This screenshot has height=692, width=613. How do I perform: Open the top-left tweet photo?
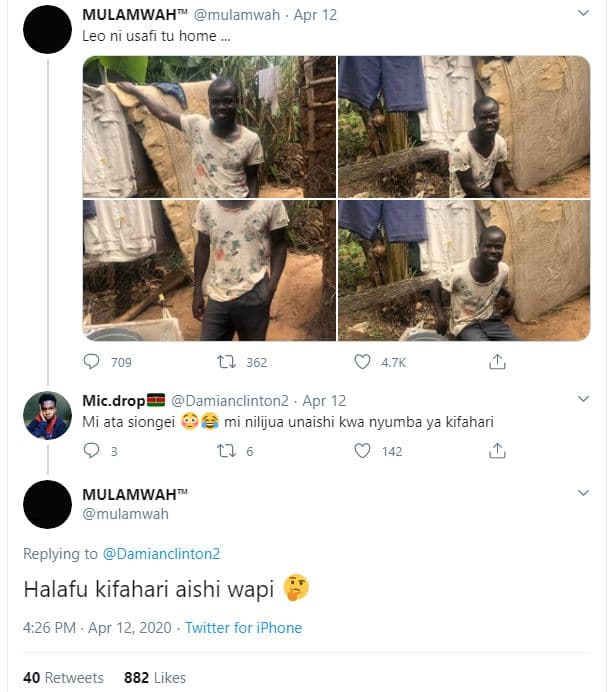pos(208,126)
